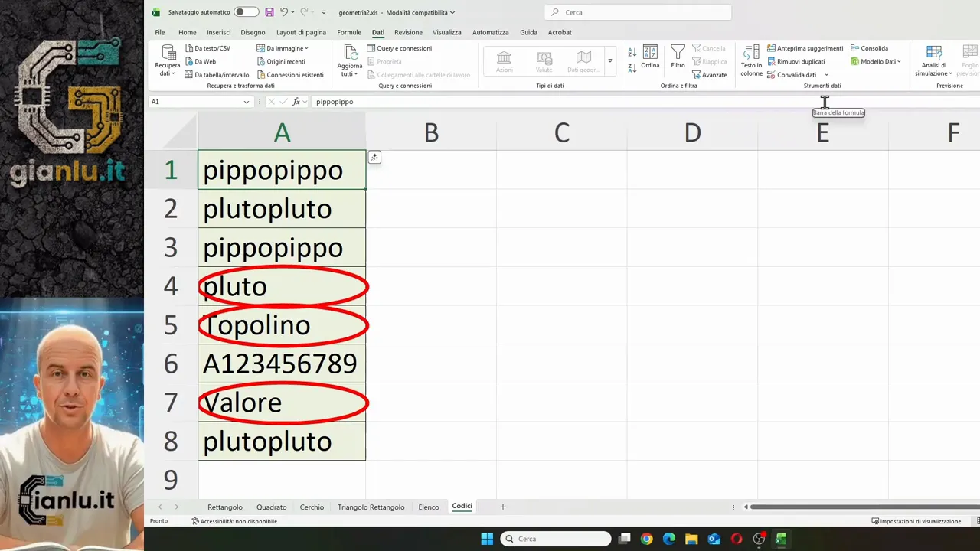This screenshot has height=551, width=980.
Task: Click the Cerca search box in title bar
Action: [x=638, y=12]
